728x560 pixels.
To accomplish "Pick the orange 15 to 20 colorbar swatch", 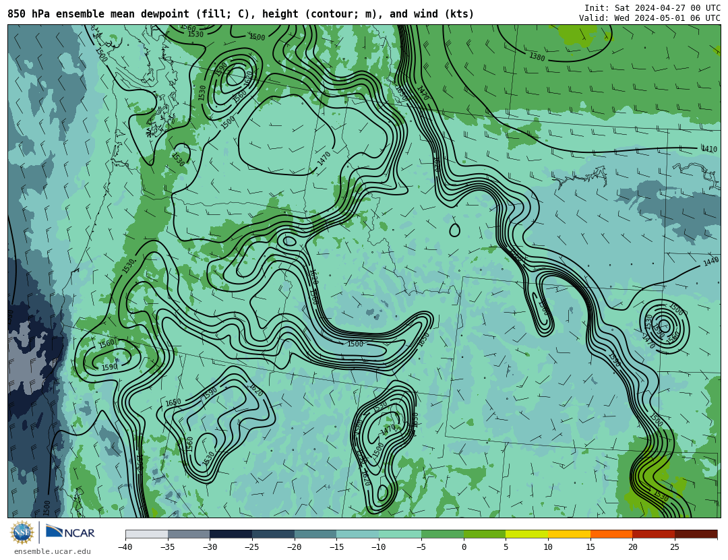I will pos(611,534).
